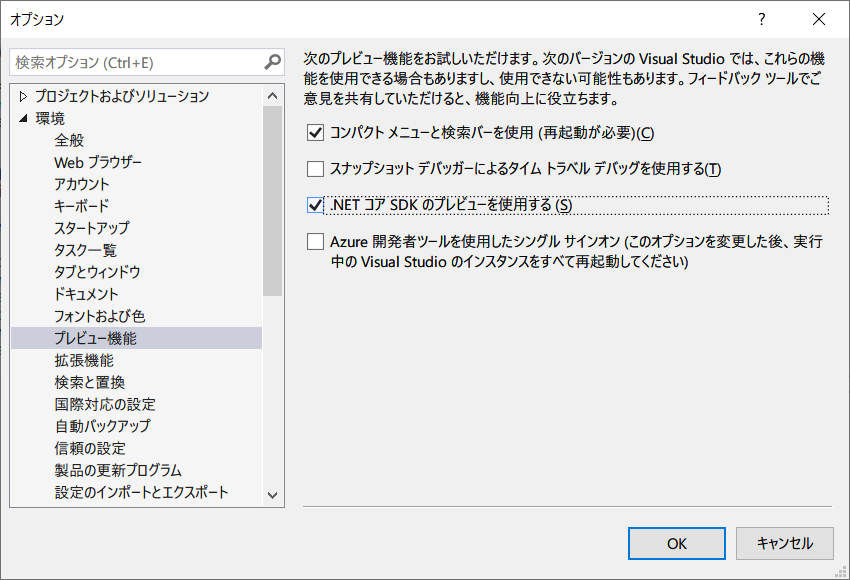Select タスク一覧 tree item
The height and width of the screenshot is (580, 850).
click(x=85, y=250)
